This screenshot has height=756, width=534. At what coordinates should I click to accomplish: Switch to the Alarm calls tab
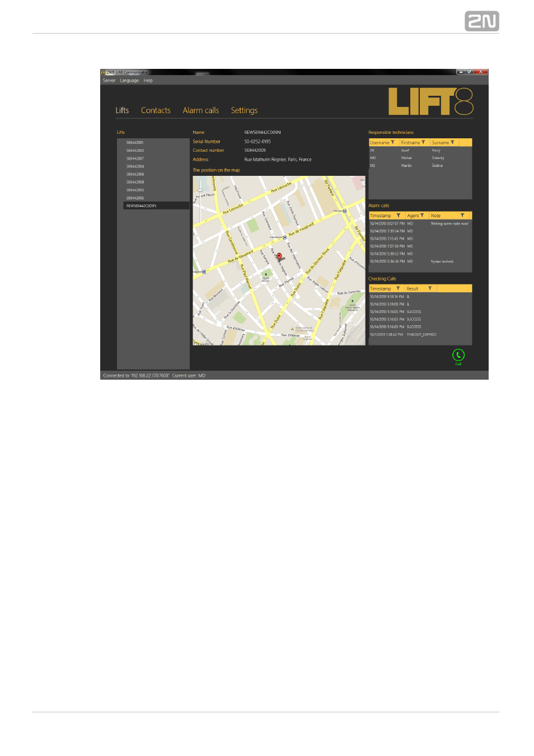[x=201, y=110]
